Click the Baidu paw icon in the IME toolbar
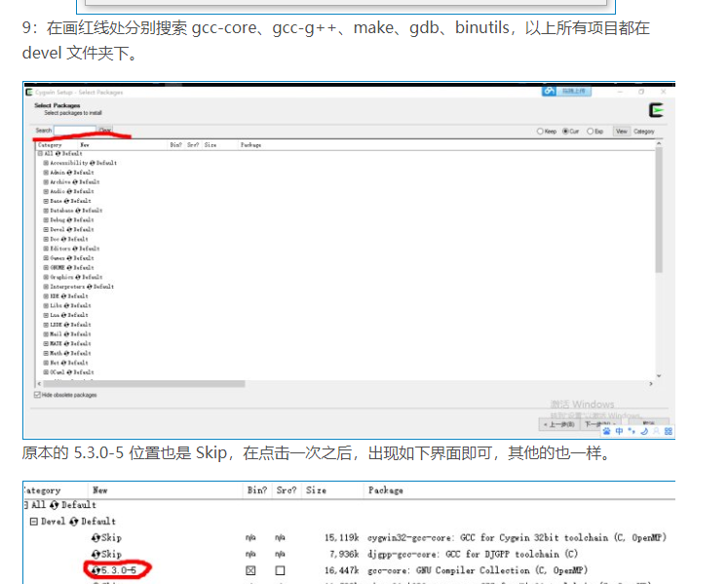The image size is (728, 584). [606, 431]
